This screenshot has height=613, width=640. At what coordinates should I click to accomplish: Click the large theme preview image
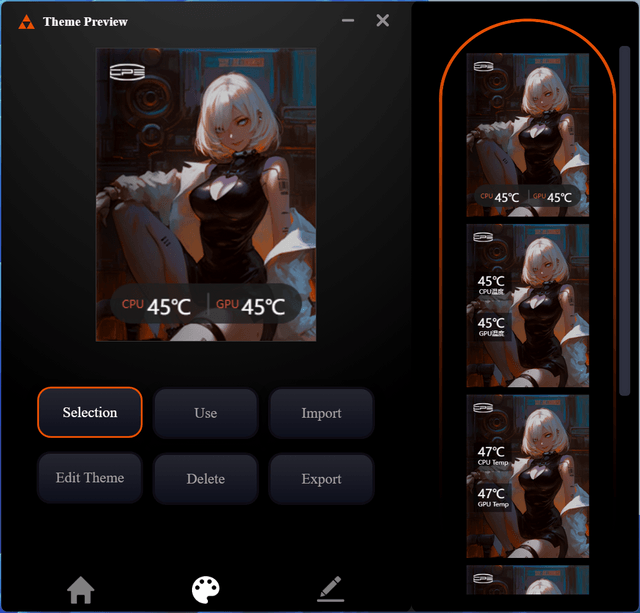[206, 194]
